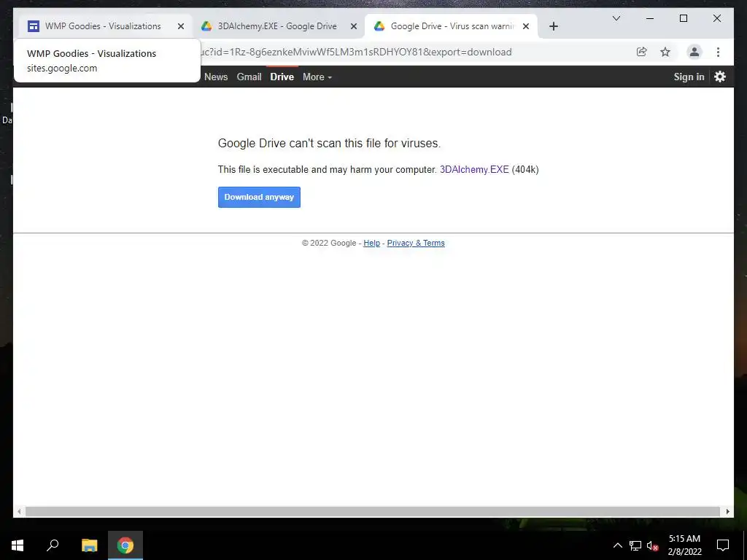Open the tab search dropdown arrow
Image resolution: width=747 pixels, height=560 pixels.
[616, 18]
